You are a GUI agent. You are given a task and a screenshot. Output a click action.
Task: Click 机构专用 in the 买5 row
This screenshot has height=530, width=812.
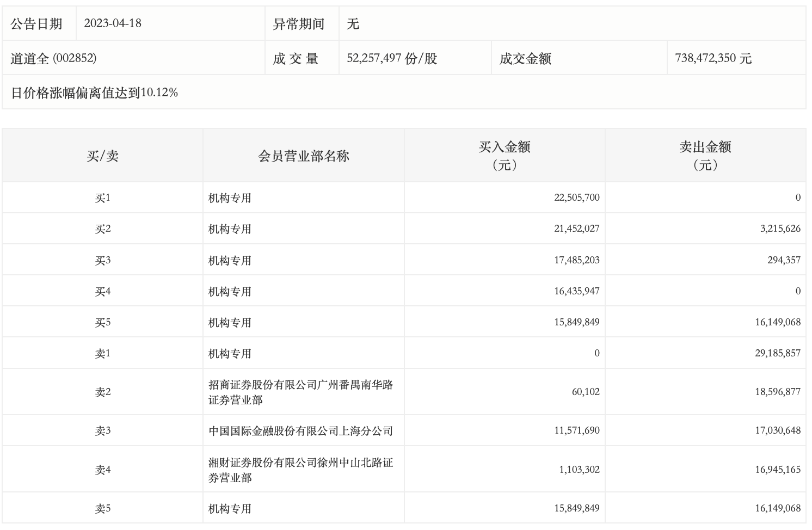coord(230,323)
